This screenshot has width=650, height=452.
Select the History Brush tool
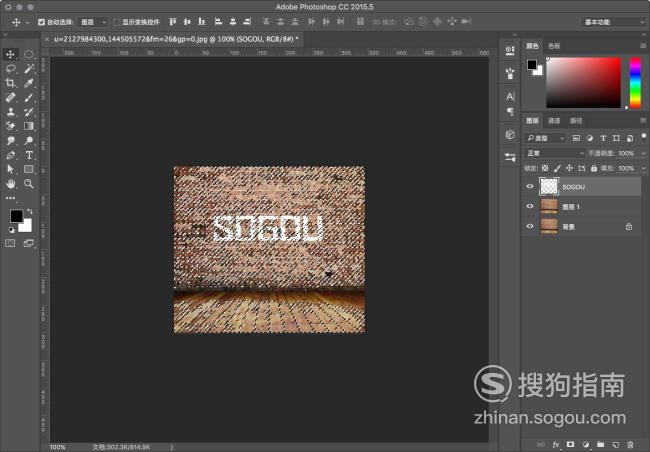tap(29, 112)
